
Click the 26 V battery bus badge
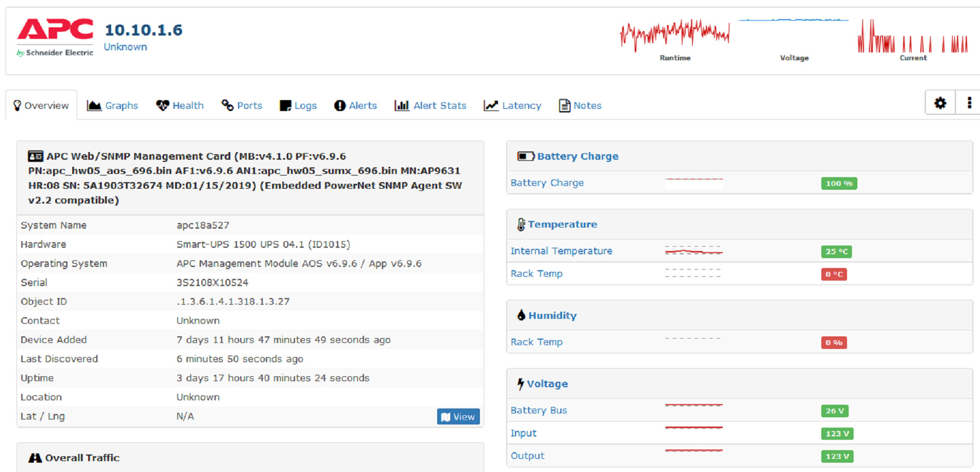tap(835, 411)
